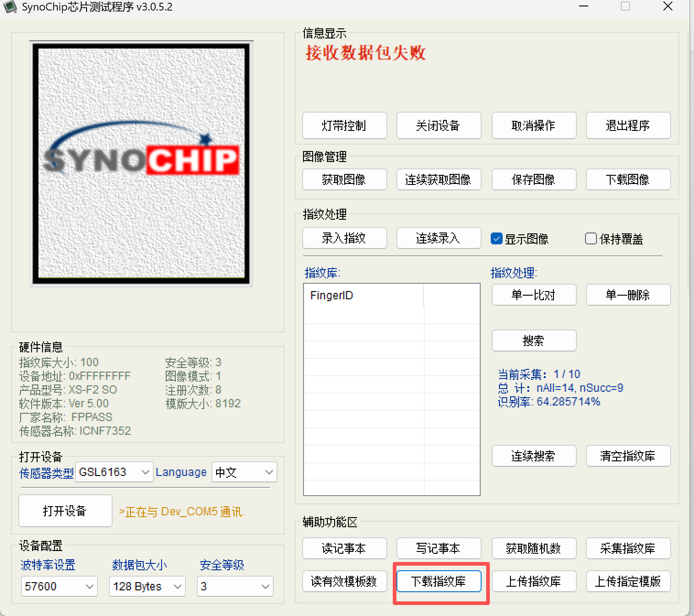694x616 pixels.
Task: Click the 灯带控制 button
Action: [344, 125]
